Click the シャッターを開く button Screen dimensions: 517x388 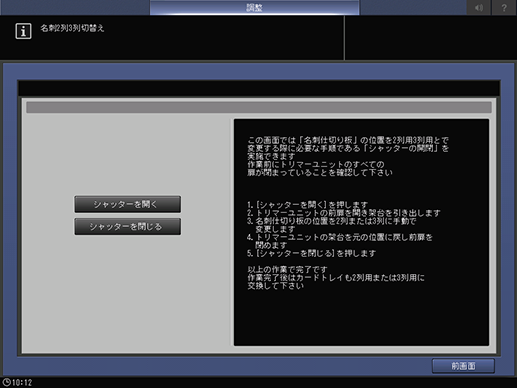pyautogui.click(x=128, y=204)
